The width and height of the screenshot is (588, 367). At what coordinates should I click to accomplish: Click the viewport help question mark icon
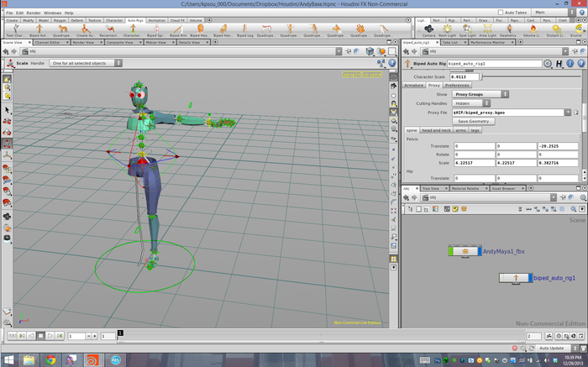click(x=392, y=63)
